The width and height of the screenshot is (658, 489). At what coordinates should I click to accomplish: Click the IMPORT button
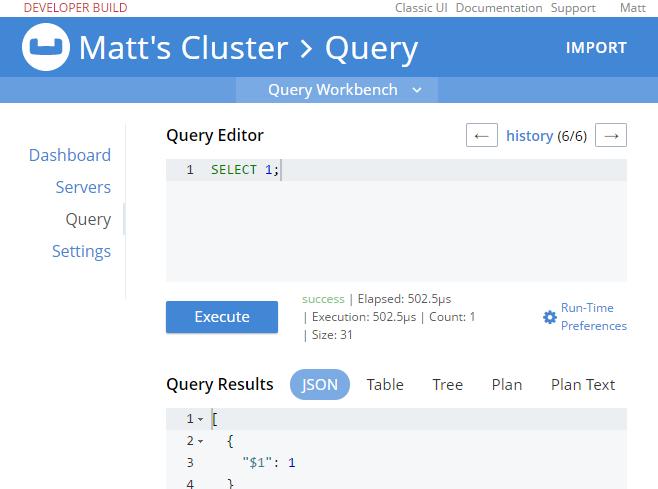[596, 48]
